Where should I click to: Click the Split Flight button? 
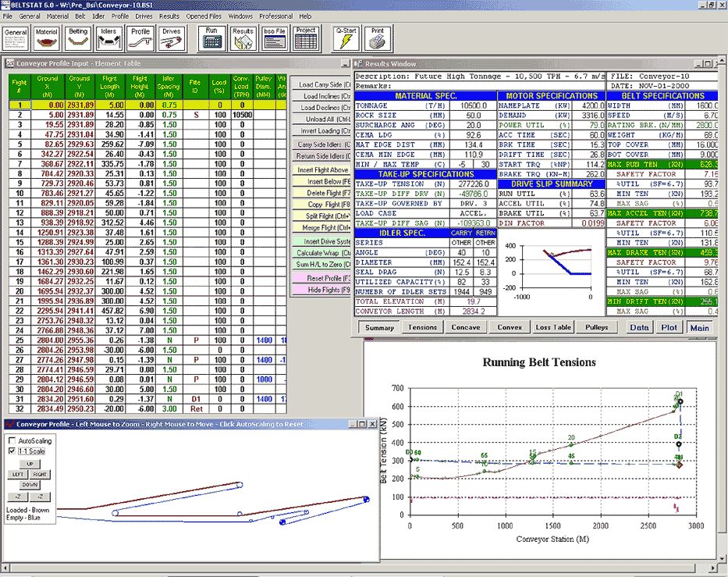tap(321, 216)
